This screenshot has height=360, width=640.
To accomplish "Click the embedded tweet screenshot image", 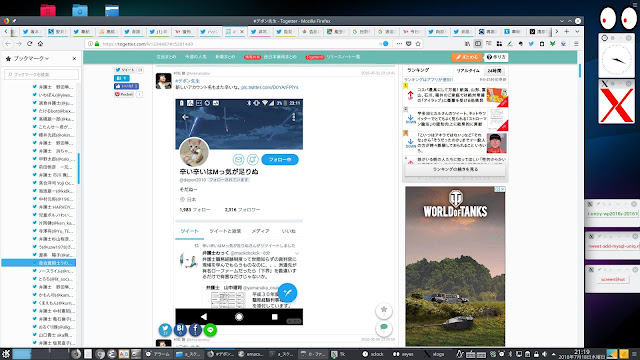I will tap(239, 211).
